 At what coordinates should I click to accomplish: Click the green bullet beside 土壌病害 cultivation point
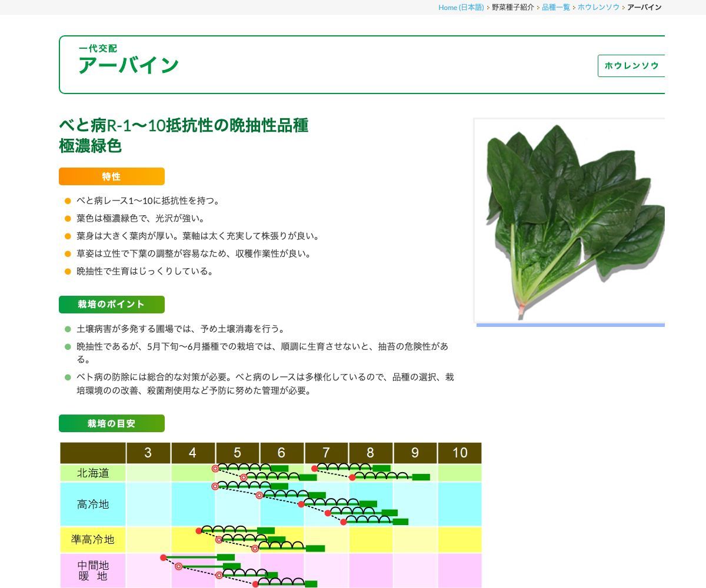pos(66,329)
